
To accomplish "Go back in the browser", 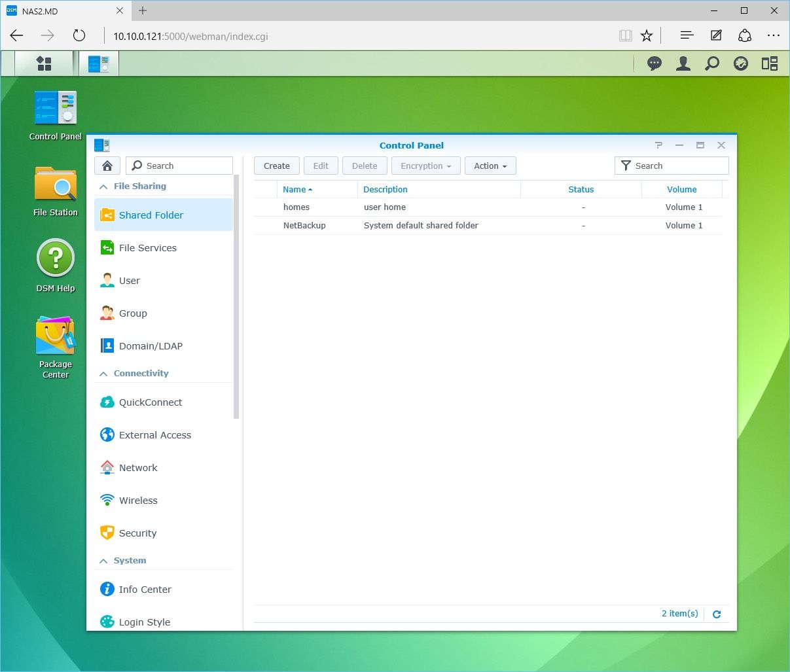I will click(x=17, y=36).
